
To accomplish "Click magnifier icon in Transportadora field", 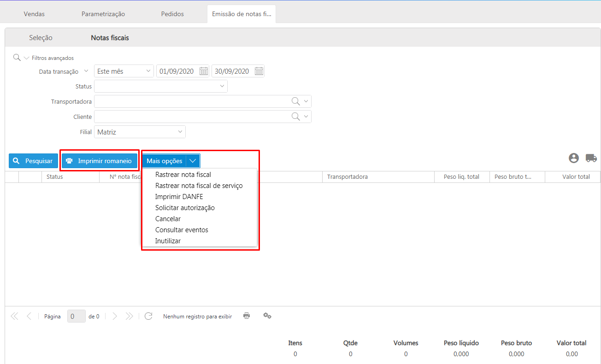I will (296, 101).
